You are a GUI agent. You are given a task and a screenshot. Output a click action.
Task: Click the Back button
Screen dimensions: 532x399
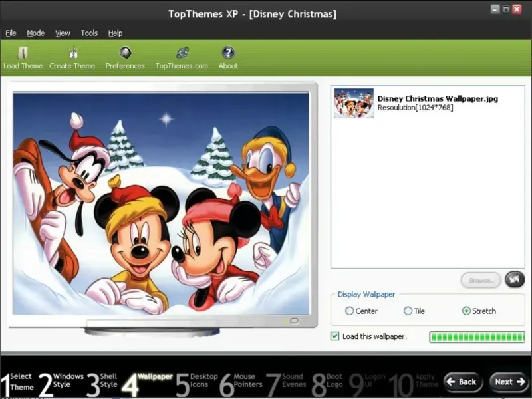(x=463, y=382)
